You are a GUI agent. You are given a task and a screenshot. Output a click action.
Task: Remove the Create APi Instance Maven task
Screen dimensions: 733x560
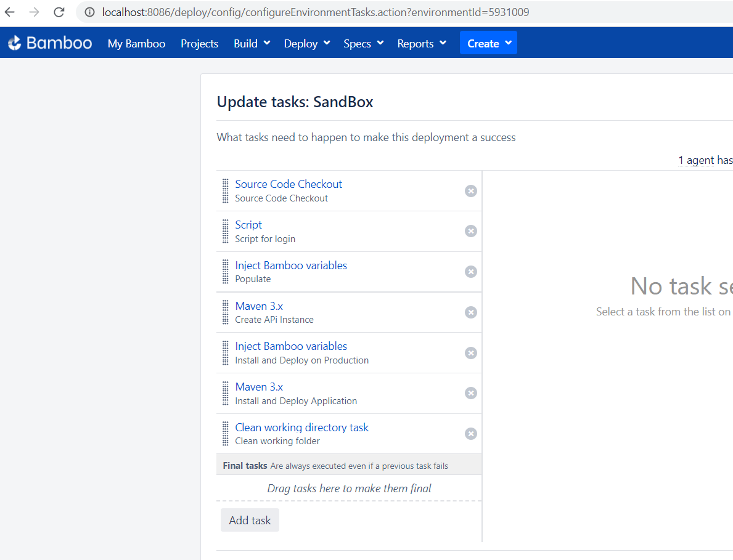[x=470, y=312]
